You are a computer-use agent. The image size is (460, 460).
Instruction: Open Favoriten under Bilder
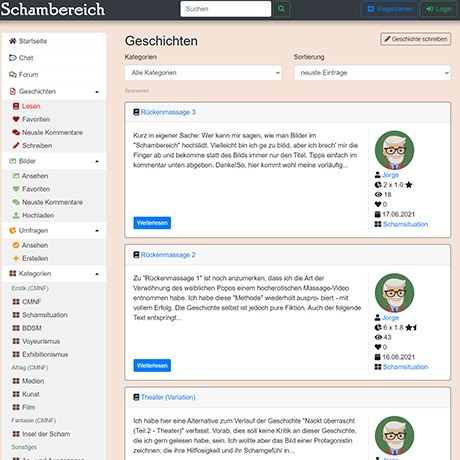[31, 189]
